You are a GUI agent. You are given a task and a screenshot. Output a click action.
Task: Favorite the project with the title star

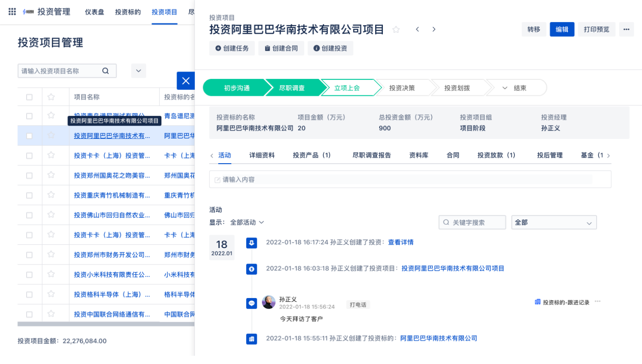point(396,29)
